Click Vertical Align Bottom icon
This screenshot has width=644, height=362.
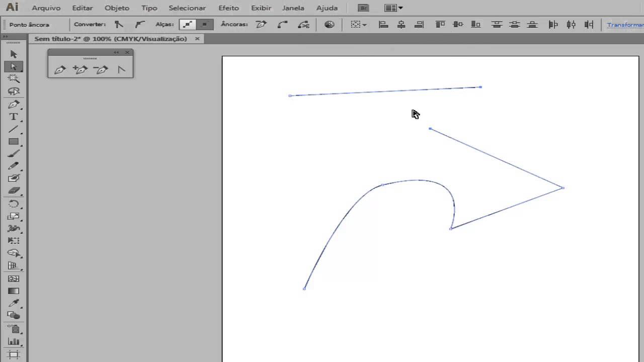tap(475, 24)
